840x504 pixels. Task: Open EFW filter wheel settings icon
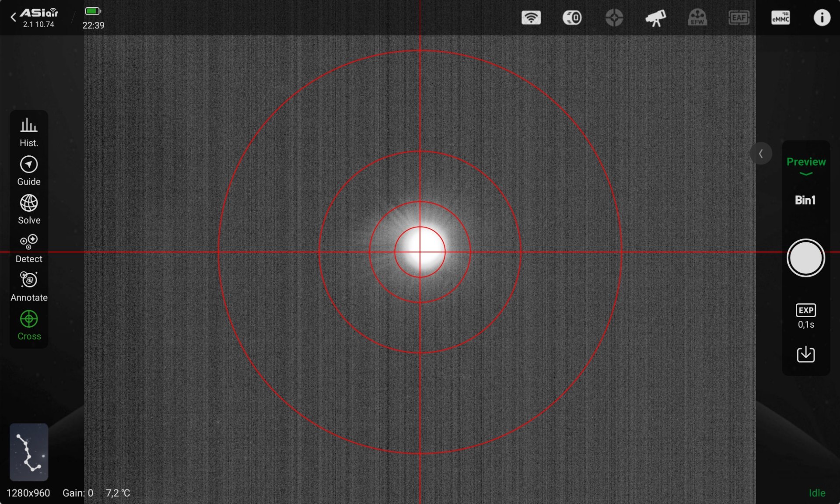(x=697, y=18)
